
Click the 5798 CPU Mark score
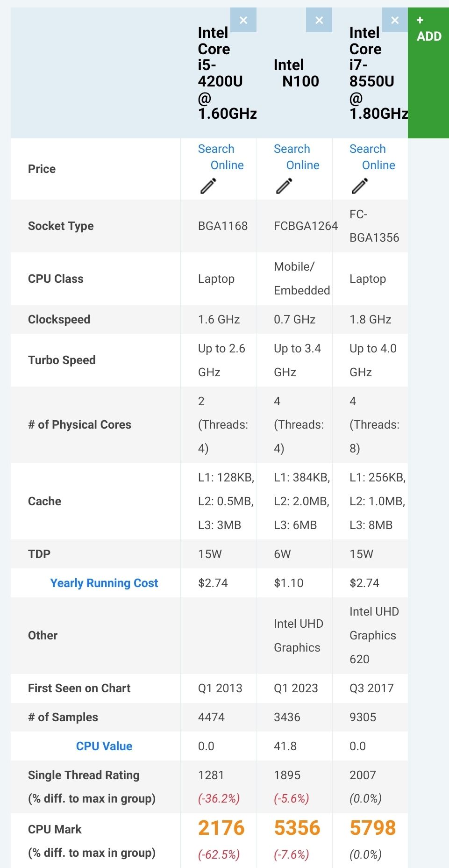point(372,828)
